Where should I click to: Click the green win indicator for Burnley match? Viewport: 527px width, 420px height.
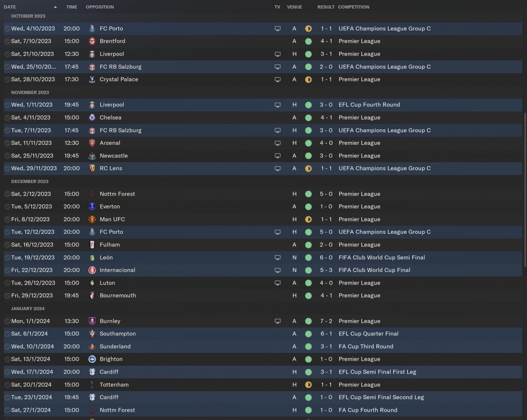[x=308, y=321]
